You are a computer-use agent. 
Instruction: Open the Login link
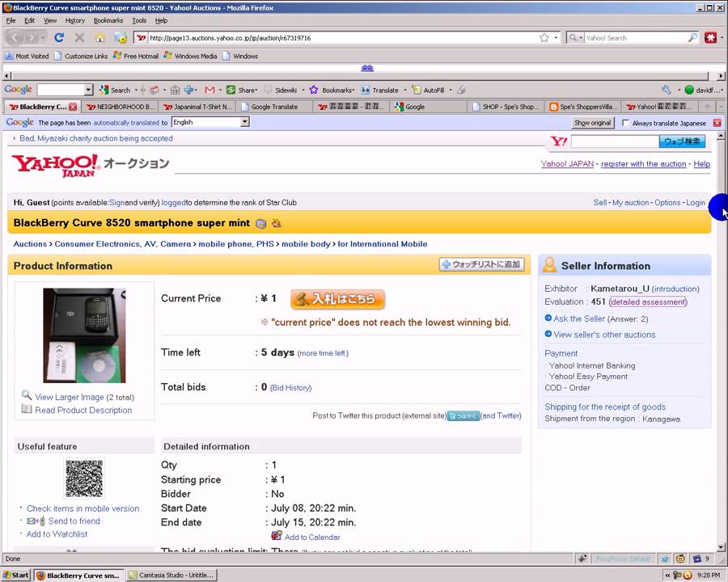(696, 203)
